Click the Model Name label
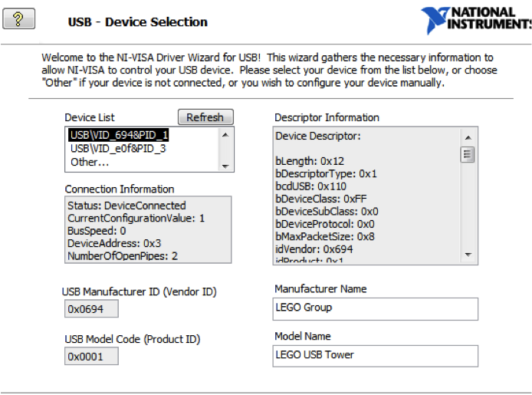The height and width of the screenshot is (395, 532). coord(303,336)
